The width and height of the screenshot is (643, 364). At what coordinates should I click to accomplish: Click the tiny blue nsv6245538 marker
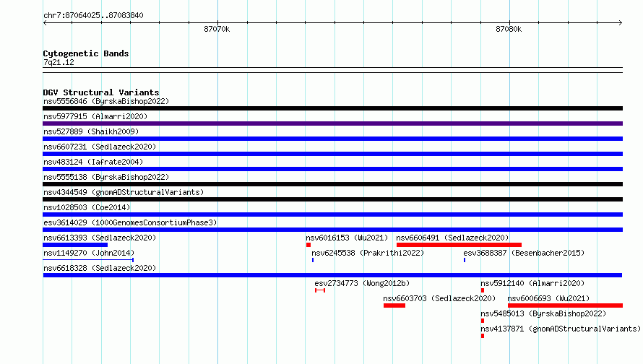(313, 260)
